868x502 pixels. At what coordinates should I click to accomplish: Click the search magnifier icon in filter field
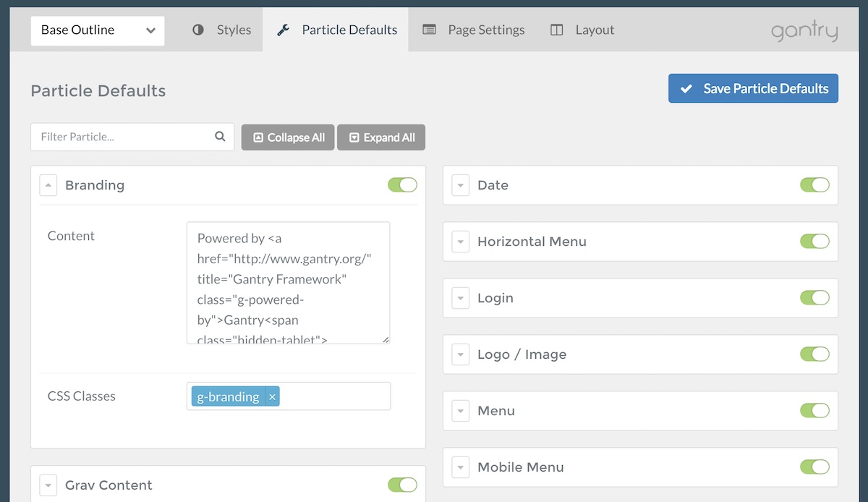click(220, 137)
